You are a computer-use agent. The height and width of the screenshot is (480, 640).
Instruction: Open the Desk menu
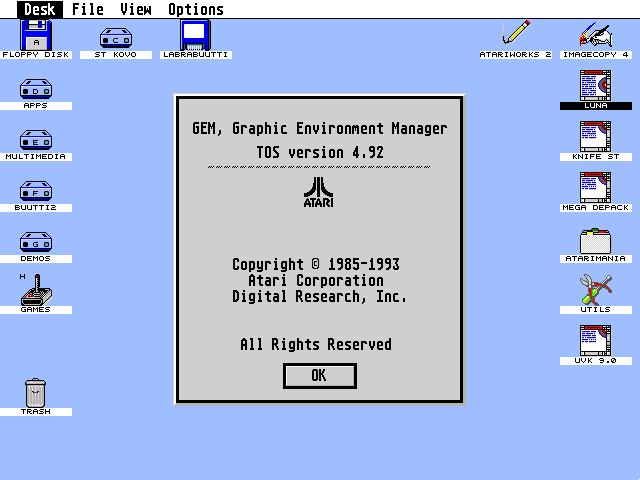40,9
